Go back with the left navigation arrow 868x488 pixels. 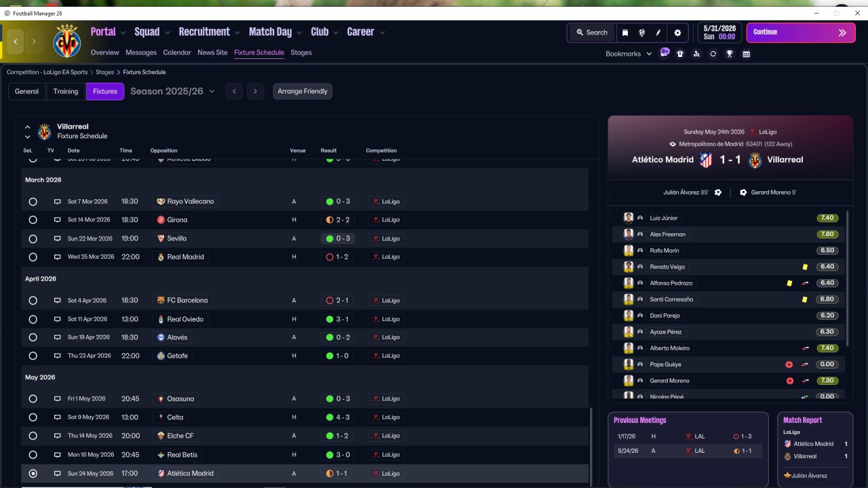click(x=16, y=41)
